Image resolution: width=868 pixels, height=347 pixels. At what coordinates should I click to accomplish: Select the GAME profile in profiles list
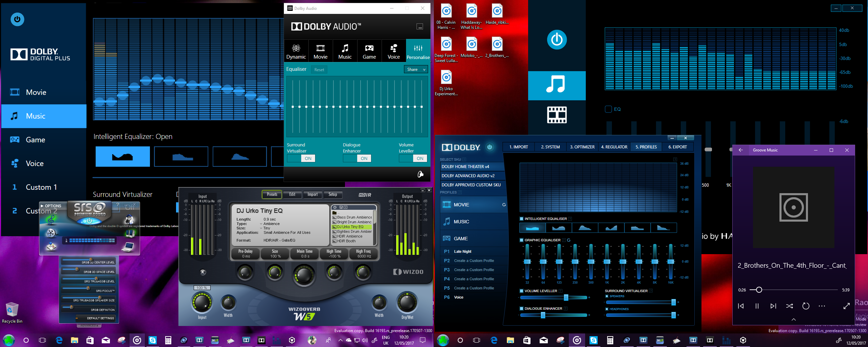coord(474,239)
